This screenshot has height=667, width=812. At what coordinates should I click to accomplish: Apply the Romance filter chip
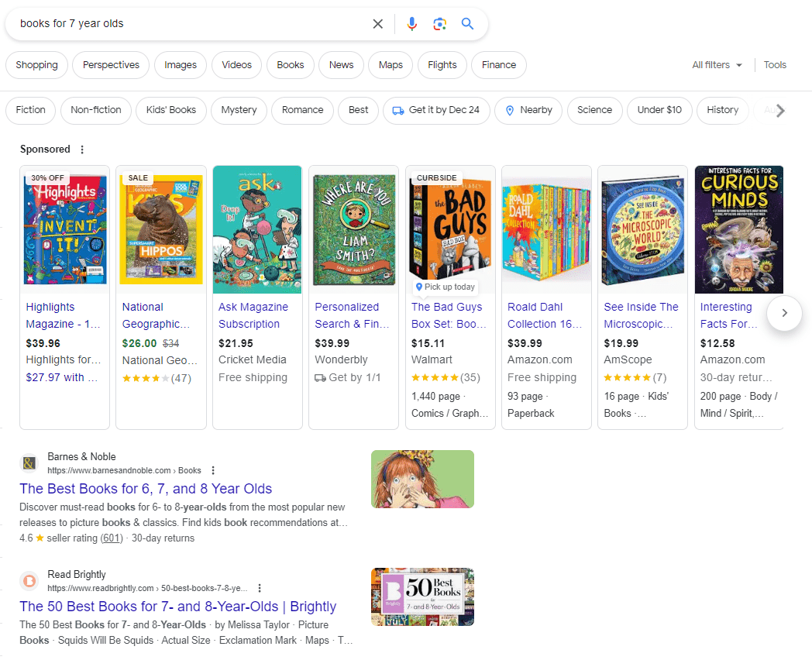coord(302,110)
